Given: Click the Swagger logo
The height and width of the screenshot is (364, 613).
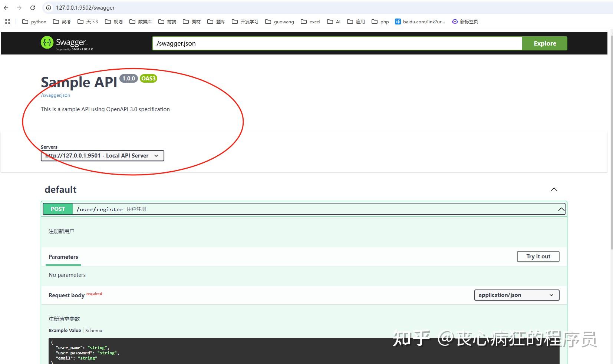Looking at the screenshot, I should 67,43.
